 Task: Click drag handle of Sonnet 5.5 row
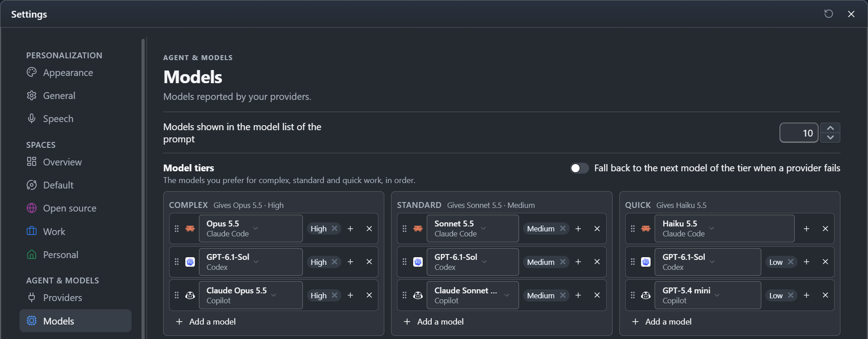tap(405, 229)
